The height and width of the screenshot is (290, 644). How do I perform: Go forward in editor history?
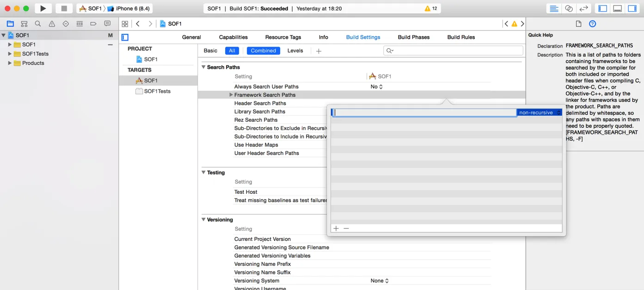click(x=150, y=24)
